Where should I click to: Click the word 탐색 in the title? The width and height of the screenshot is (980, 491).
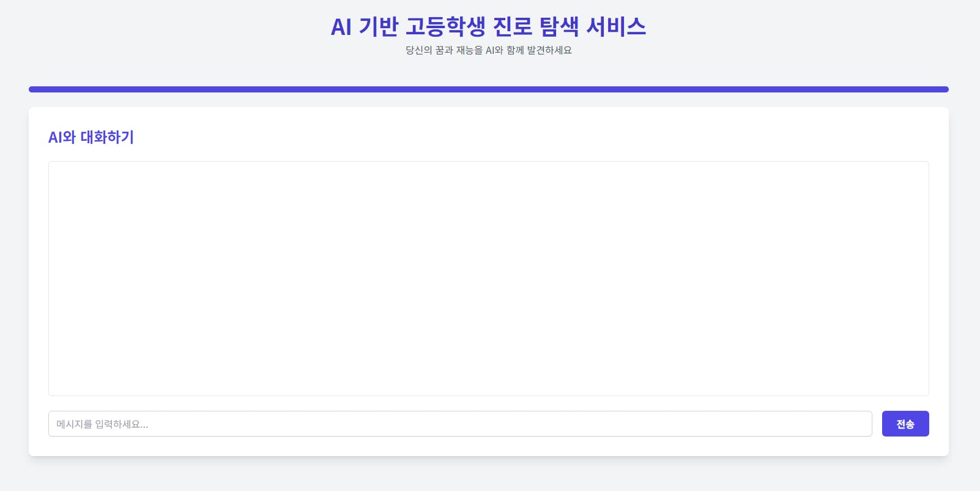[x=559, y=27]
